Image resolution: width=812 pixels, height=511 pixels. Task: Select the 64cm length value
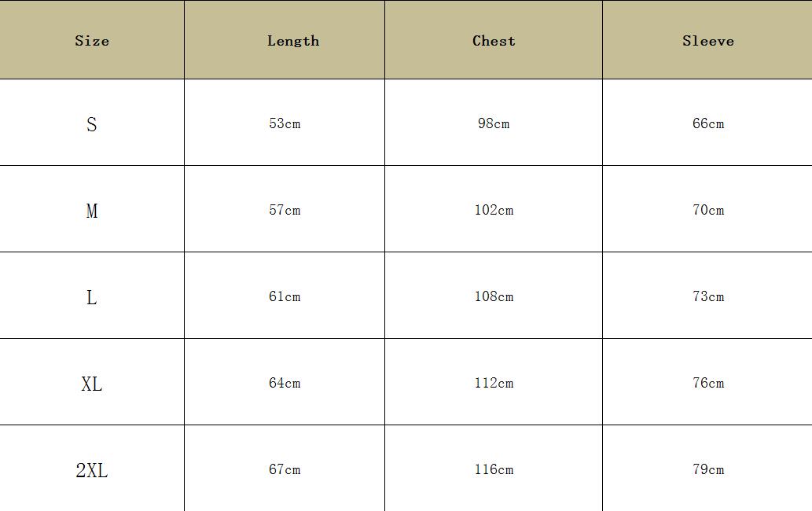[x=285, y=383]
